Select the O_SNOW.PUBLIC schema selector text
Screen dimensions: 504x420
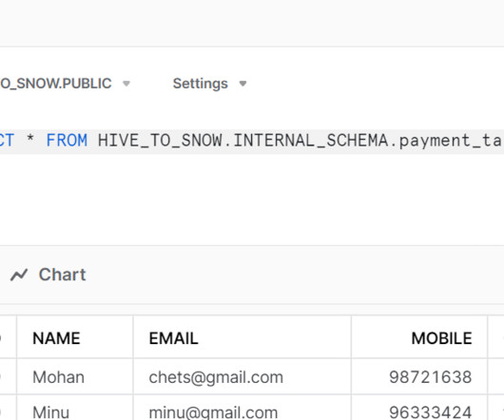[x=56, y=84]
